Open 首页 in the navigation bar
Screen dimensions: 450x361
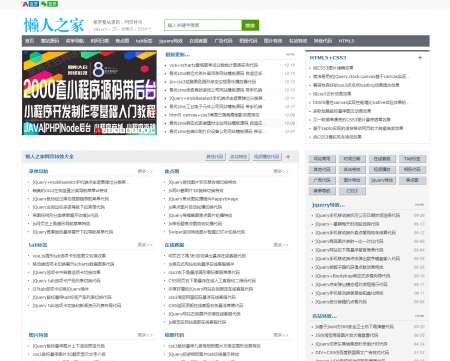point(30,41)
